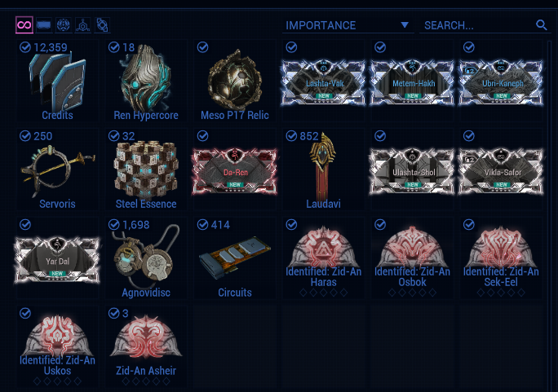Click into the Search field
The height and width of the screenshot is (392, 558).
tap(477, 25)
